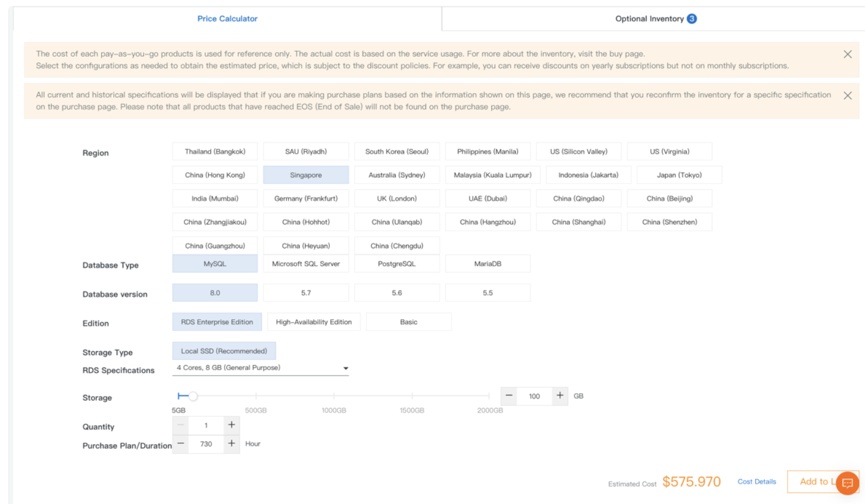Increase purchase duration with plus button

pyautogui.click(x=231, y=443)
